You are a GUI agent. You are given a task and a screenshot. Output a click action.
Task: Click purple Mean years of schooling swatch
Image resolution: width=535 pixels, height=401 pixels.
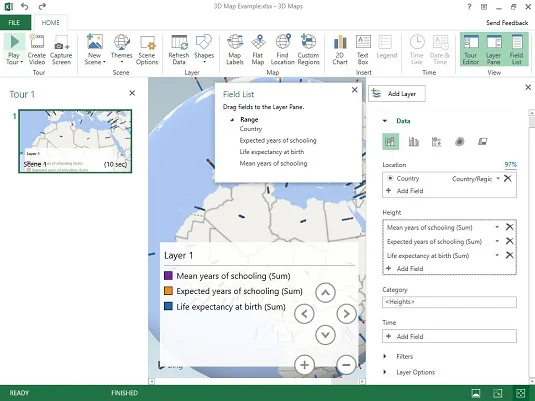click(x=168, y=275)
